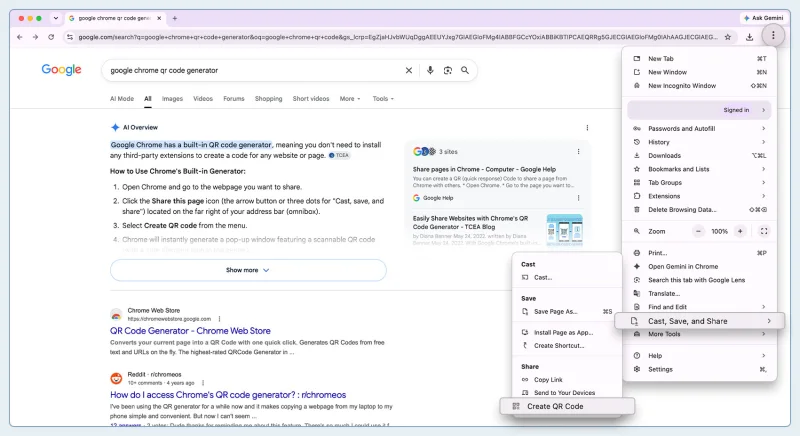Switch to Images search tab
The width and height of the screenshot is (800, 436).
(172, 99)
